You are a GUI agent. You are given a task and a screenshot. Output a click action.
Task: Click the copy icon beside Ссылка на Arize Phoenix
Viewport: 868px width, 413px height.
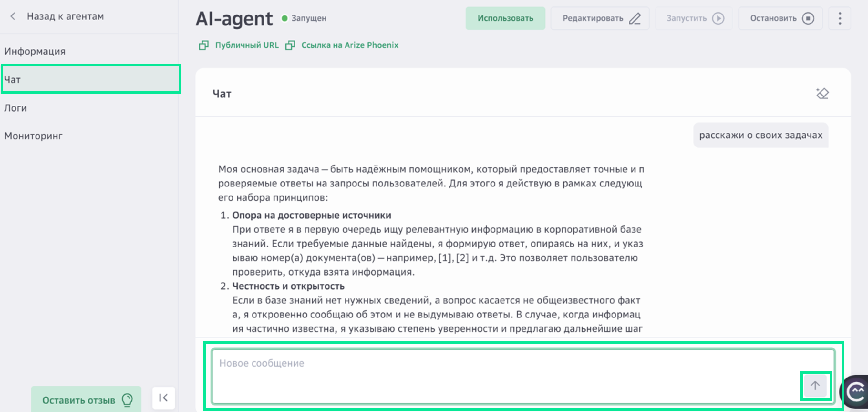[x=290, y=45]
